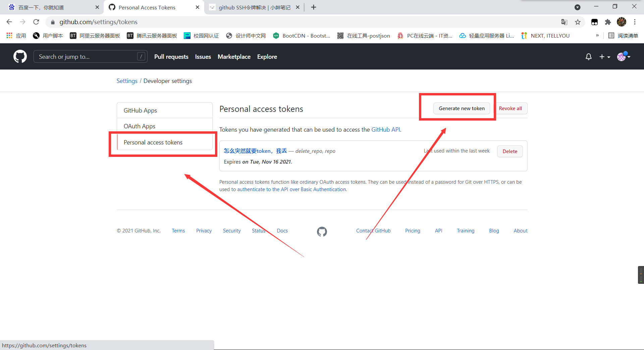Open the tab search dropdown button
Screen dimensions: 644x350
[x=578, y=7]
